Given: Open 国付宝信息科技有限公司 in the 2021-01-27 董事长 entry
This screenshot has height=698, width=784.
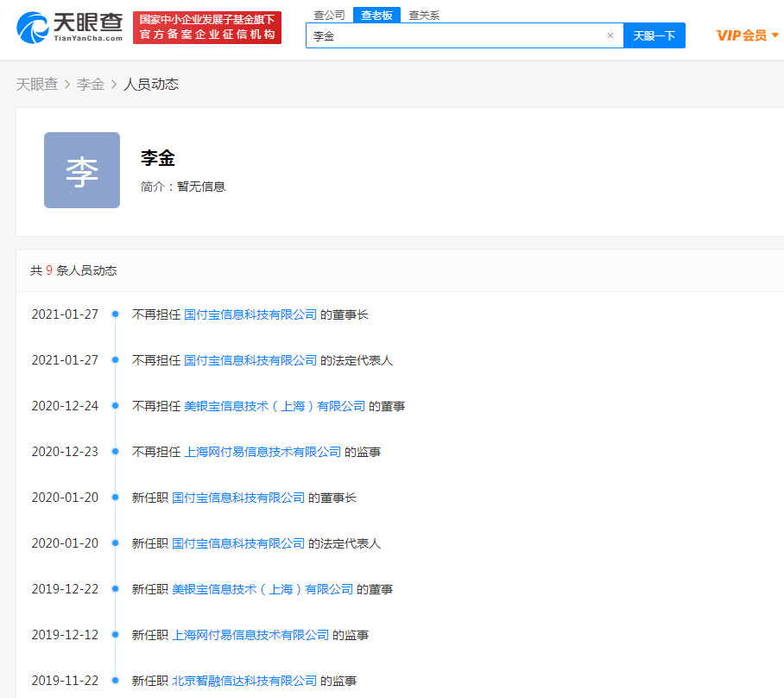Looking at the screenshot, I should [250, 314].
